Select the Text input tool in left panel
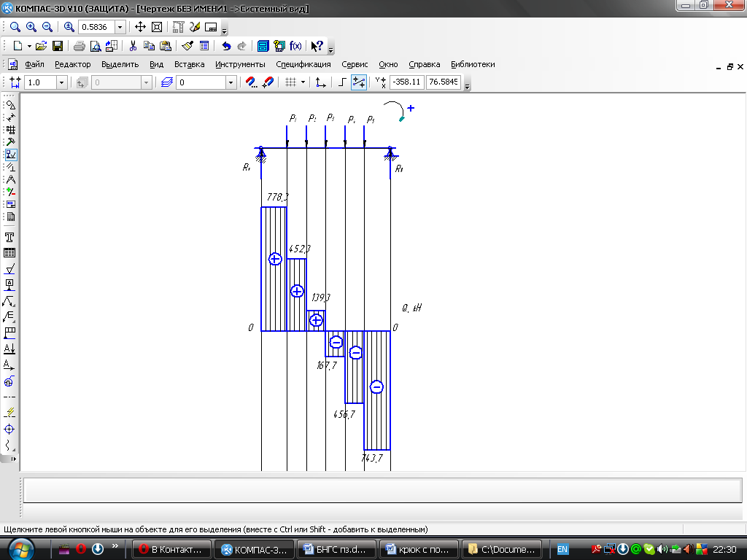The image size is (747, 560). pos(10,238)
